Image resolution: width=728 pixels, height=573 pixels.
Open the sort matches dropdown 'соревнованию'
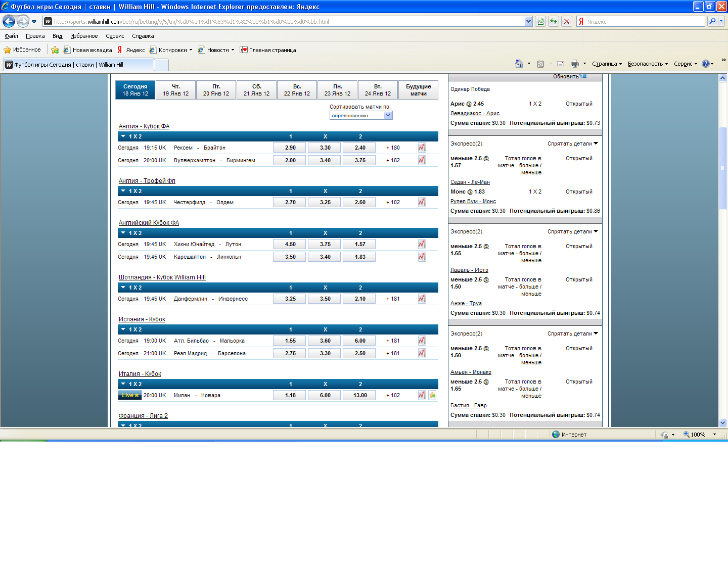[x=360, y=115]
